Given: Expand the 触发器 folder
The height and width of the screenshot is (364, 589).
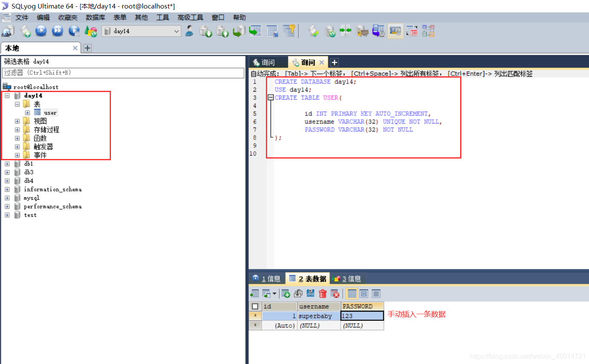Looking at the screenshot, I should point(17,147).
